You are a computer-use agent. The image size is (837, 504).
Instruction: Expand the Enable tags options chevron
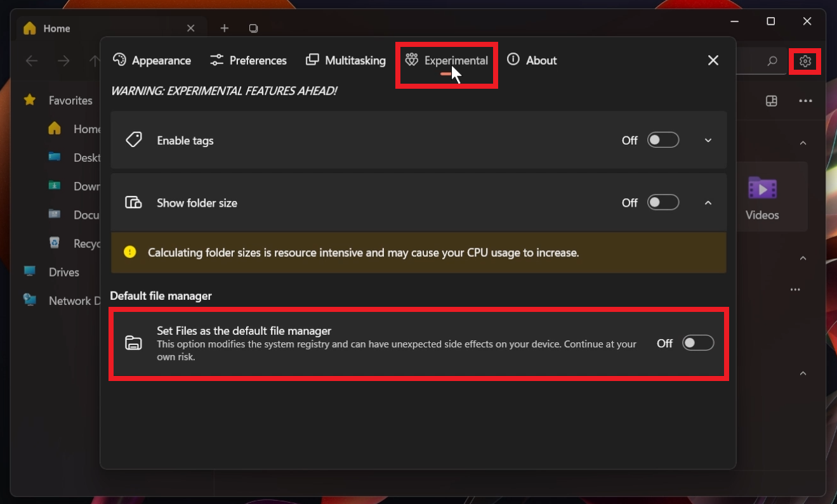tap(708, 140)
